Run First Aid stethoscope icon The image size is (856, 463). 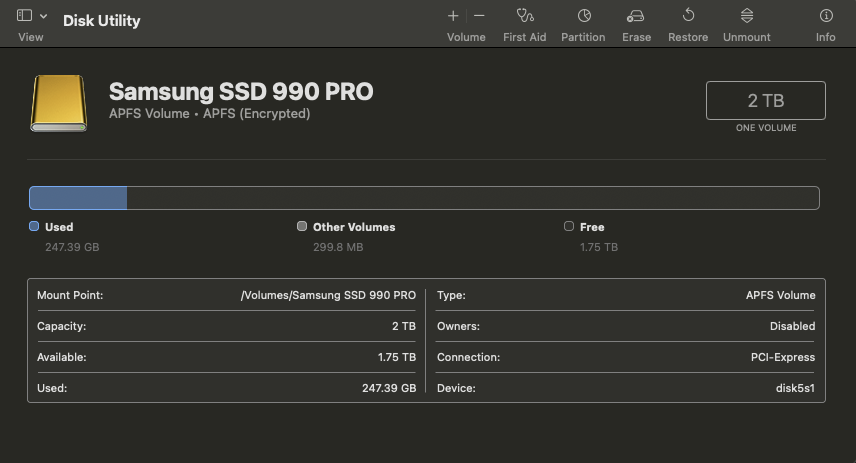pyautogui.click(x=525, y=15)
